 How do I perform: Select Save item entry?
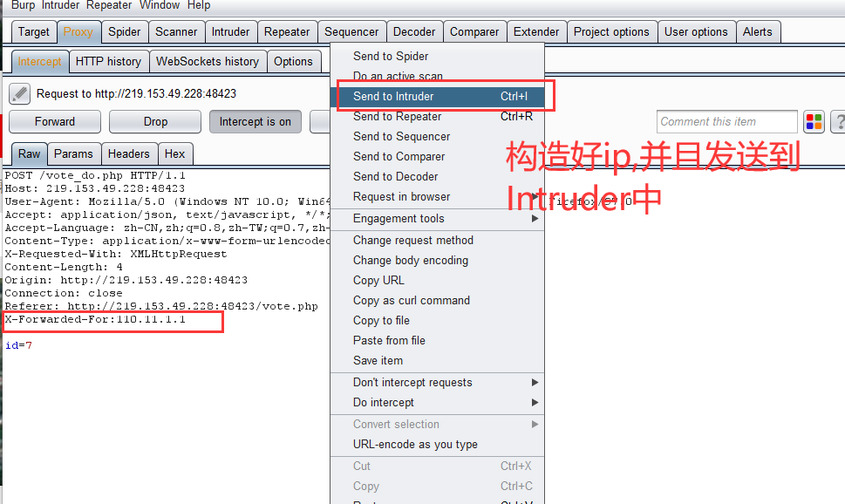pos(437,360)
